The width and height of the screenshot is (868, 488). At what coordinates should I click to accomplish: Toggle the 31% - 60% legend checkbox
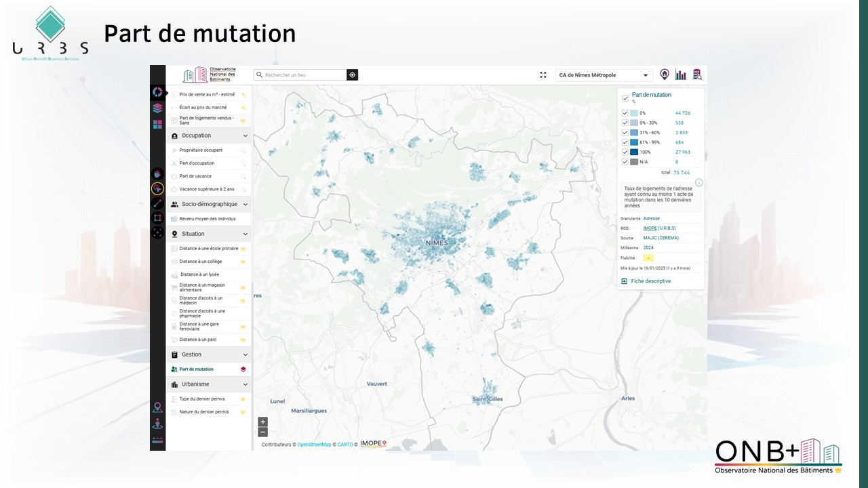pyautogui.click(x=625, y=133)
